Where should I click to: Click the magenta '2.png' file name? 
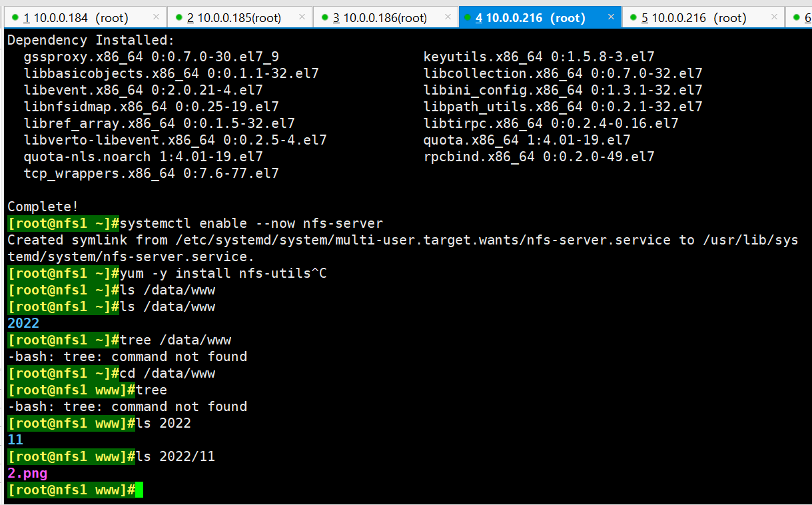tap(27, 473)
